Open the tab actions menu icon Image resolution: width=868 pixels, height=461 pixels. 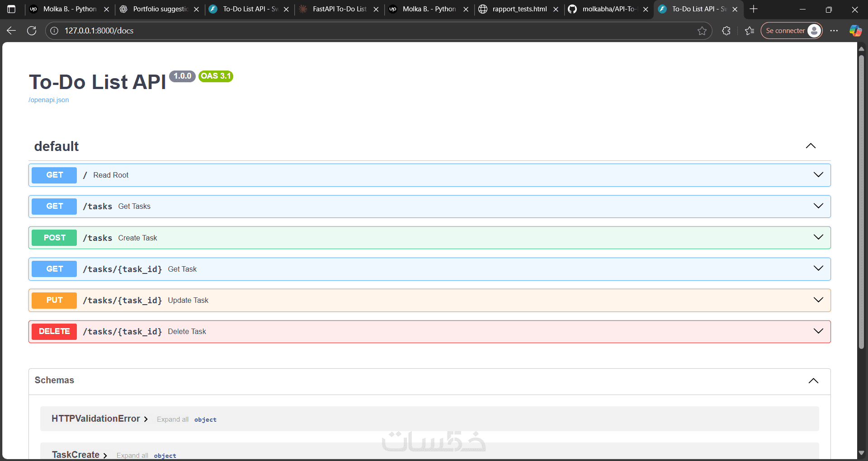(11, 9)
